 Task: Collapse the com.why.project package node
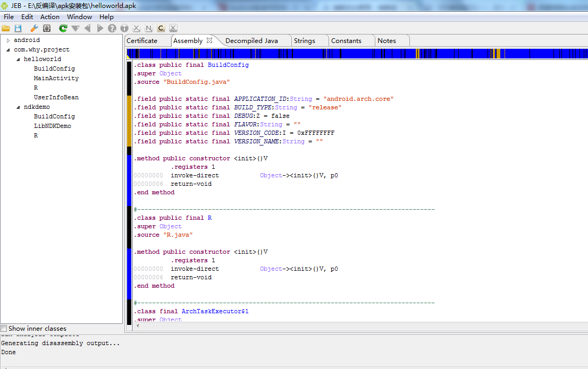9,50
